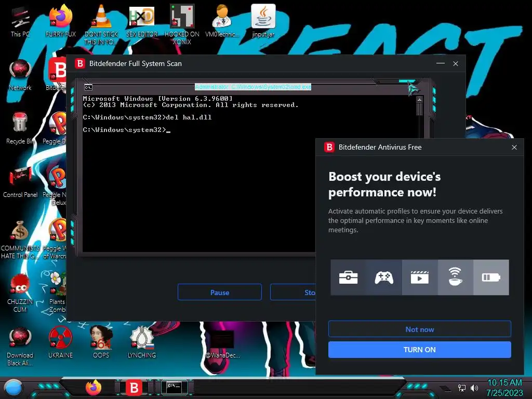Open the This PC desktop icon

(20, 22)
